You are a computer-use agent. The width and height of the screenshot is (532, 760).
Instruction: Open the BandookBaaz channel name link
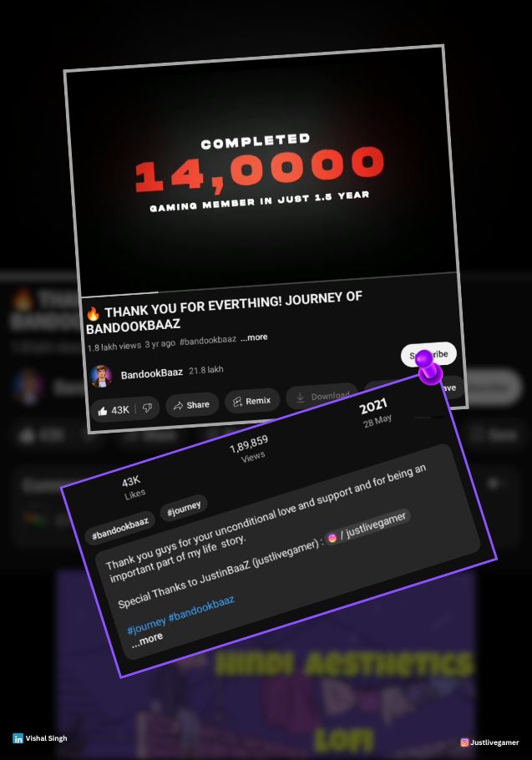point(152,373)
